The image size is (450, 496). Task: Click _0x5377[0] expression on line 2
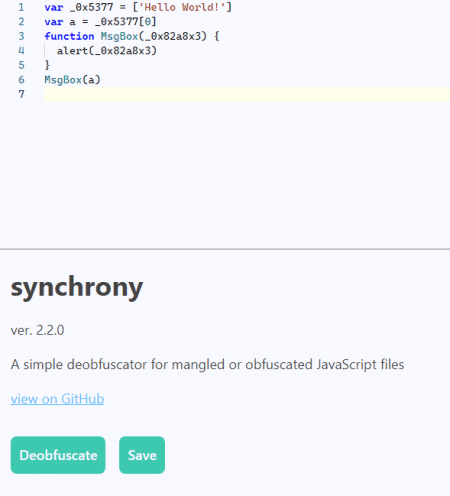(125, 22)
